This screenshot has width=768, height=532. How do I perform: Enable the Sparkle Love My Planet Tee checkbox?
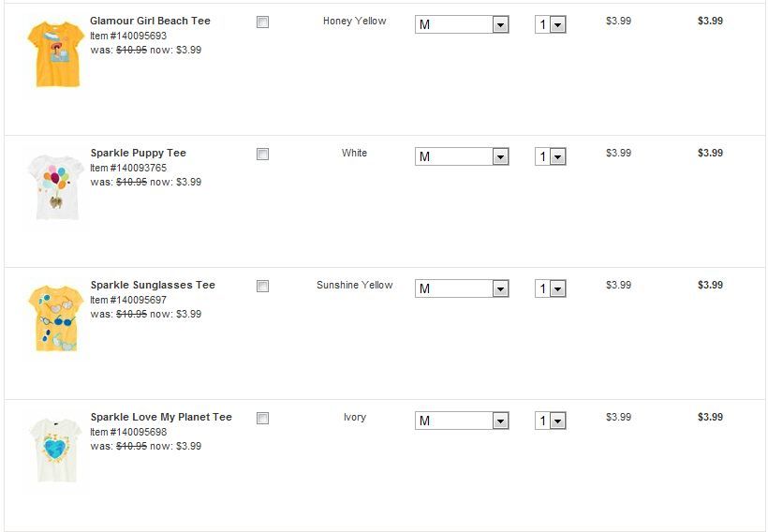pos(262,418)
